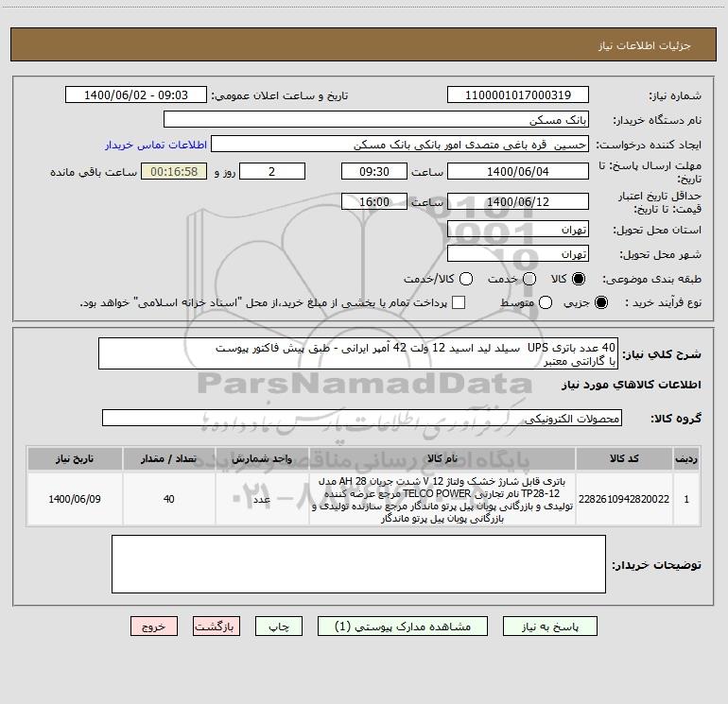Screen dimensions: 728x704
Task: Toggle the اسناد خزانه اسلامی payment checkbox
Action: pyautogui.click(x=459, y=302)
